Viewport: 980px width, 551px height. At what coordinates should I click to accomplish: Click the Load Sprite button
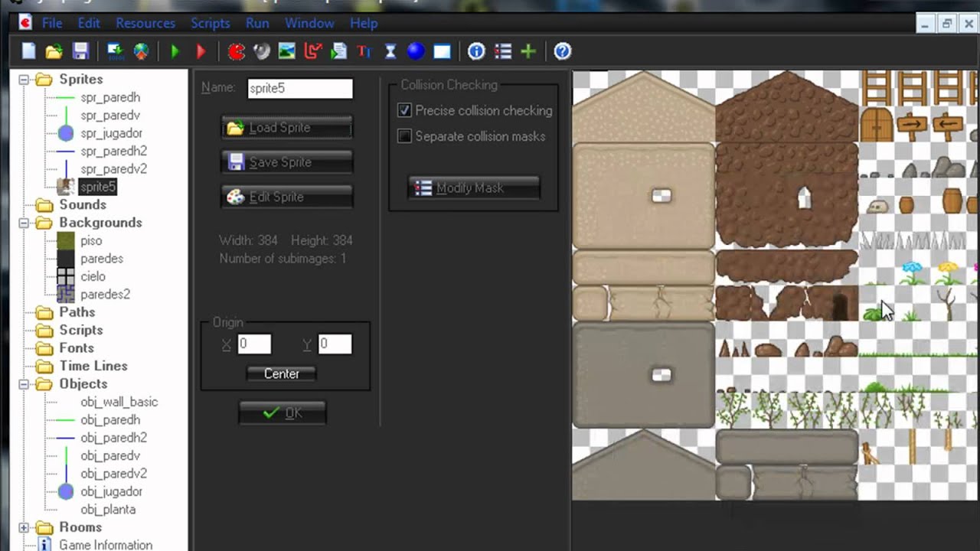click(287, 128)
